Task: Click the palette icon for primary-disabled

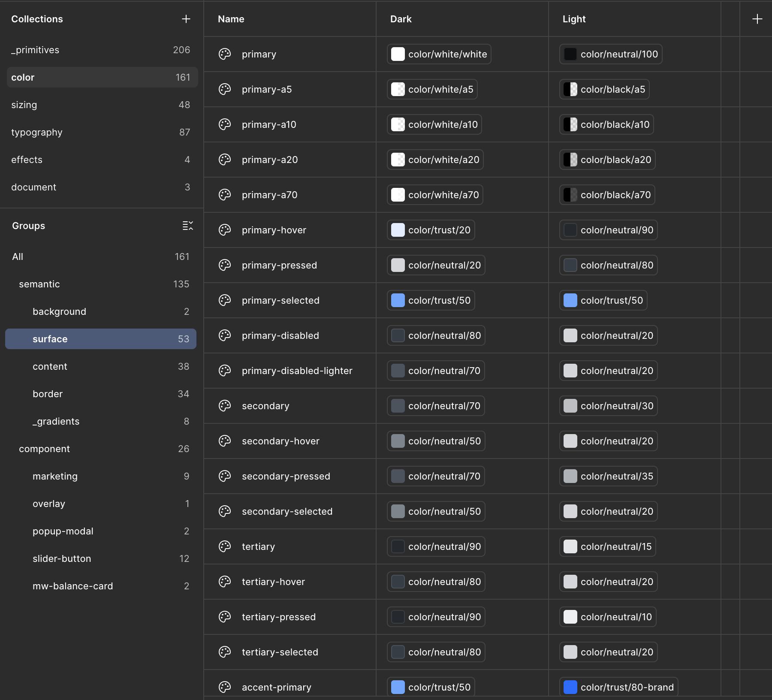Action: coord(225,335)
